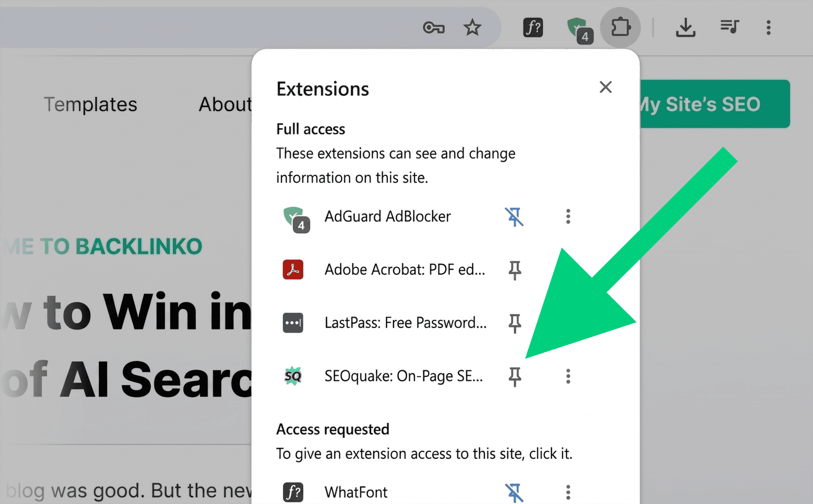
Task: Open the AdGuard shield icon in toolbar
Action: pyautogui.click(x=580, y=31)
